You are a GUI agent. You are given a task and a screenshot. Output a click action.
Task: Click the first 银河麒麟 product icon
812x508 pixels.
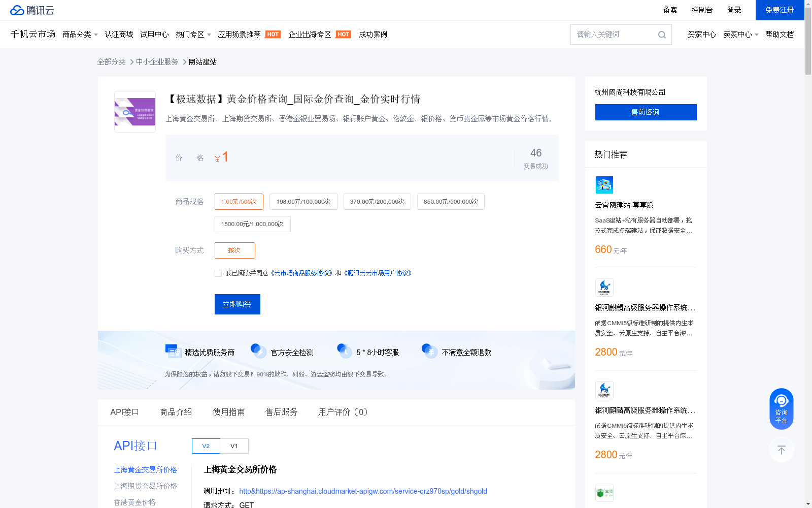[604, 288]
